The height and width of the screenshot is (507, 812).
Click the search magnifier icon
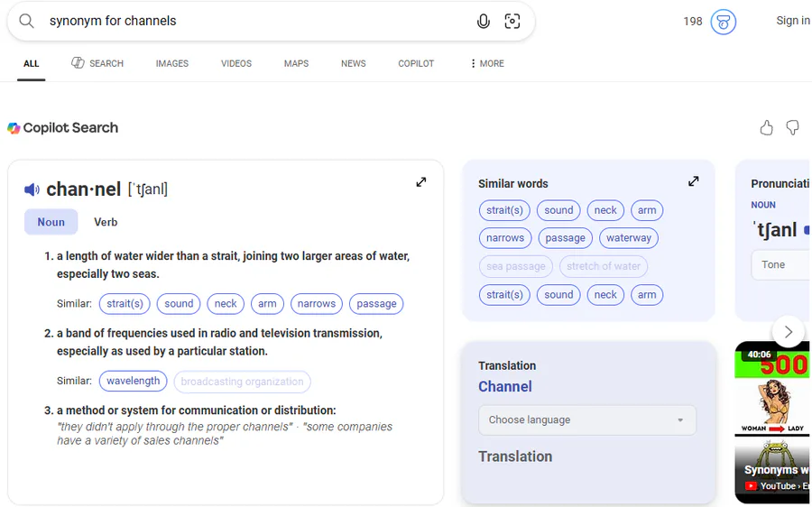coord(26,21)
